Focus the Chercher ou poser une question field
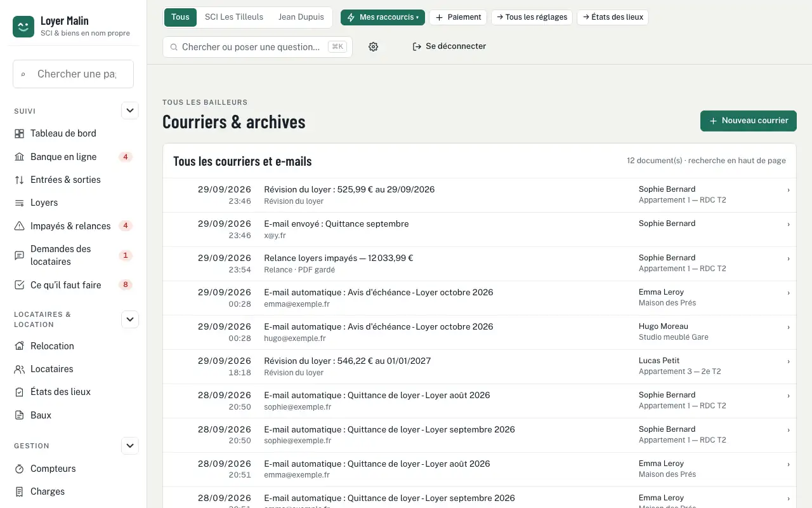Image resolution: width=812 pixels, height=508 pixels. (x=258, y=47)
